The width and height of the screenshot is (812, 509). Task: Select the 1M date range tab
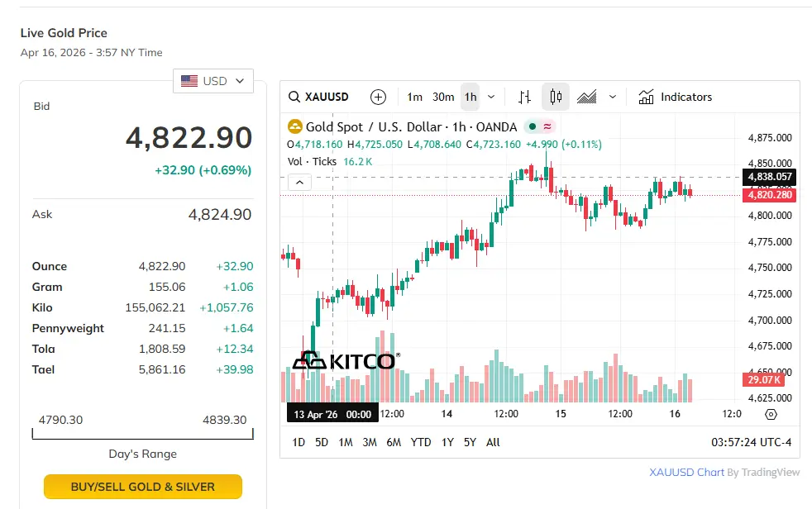346,443
